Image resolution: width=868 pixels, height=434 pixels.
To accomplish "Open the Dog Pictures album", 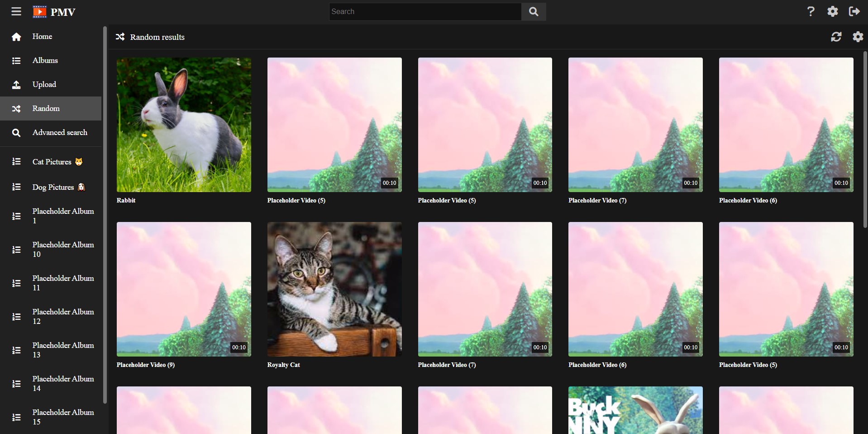I will pyautogui.click(x=51, y=187).
